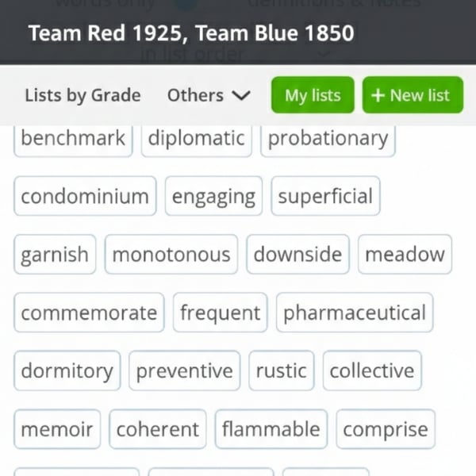The height and width of the screenshot is (476, 476).
Task: Tap the flammable word chip
Action: 271,429
